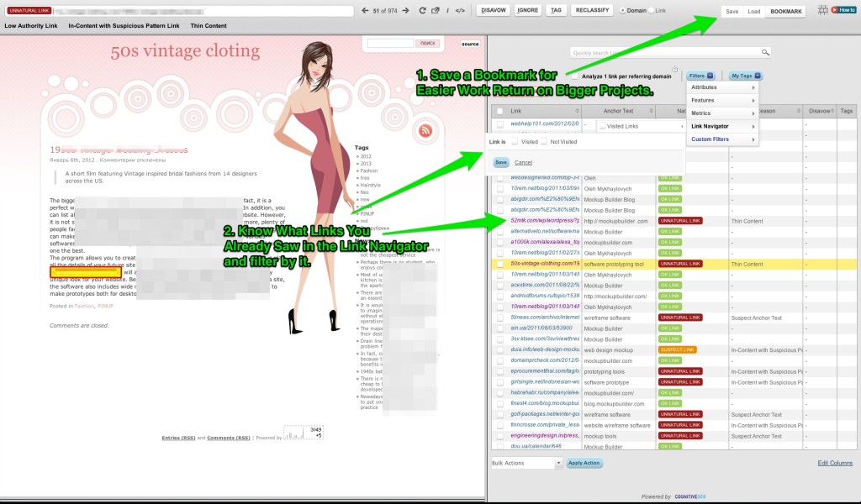Viewport: 861px width, 504px height.
Task: Click UNNATURAL LINK badge in 52mtk.com row
Action: click(x=681, y=221)
